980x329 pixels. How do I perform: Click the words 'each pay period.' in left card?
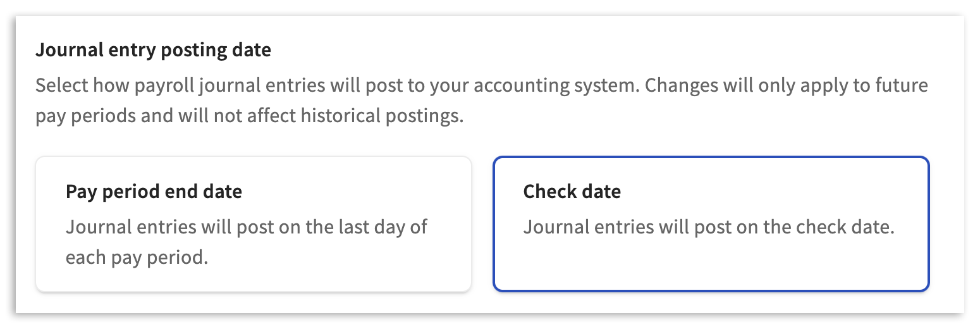(x=137, y=259)
